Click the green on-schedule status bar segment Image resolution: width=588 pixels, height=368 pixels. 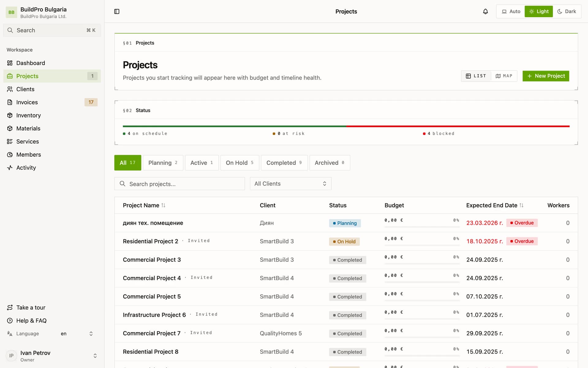[234, 126]
